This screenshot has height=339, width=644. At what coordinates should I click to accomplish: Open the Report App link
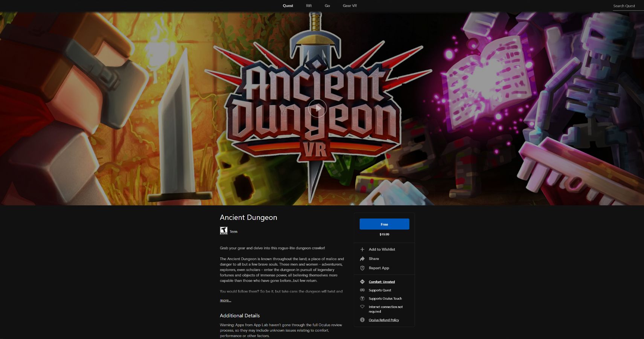(x=379, y=268)
